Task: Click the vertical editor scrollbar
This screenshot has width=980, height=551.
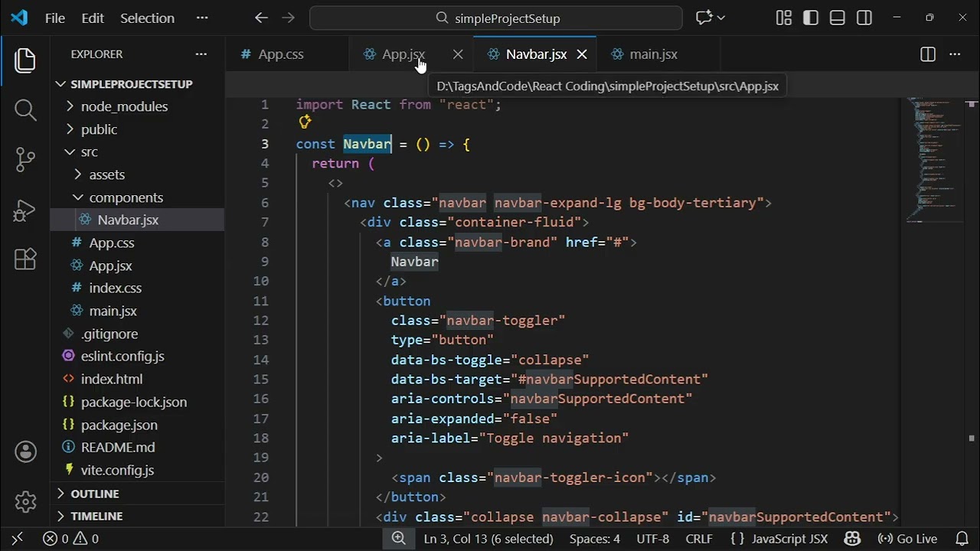Action: [972, 312]
